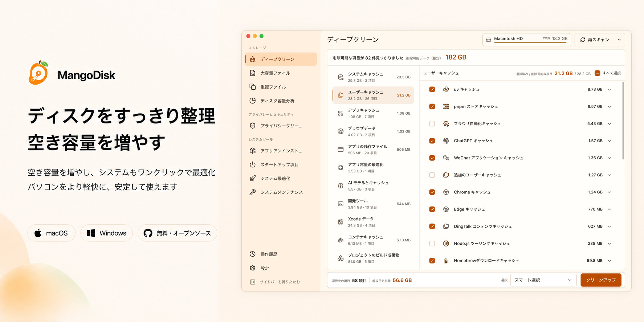
Task: Click the 設定 gear icon
Action: [253, 268]
